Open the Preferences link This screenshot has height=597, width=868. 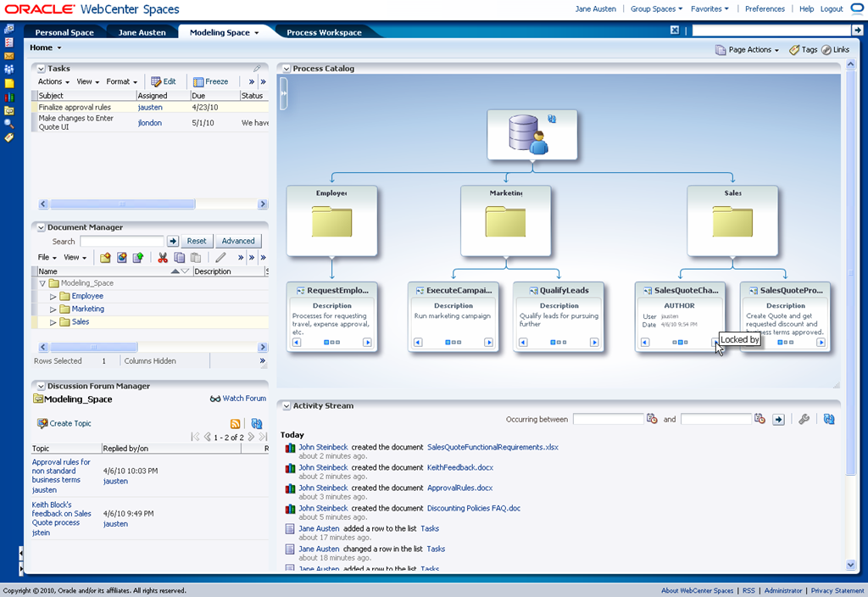point(765,8)
